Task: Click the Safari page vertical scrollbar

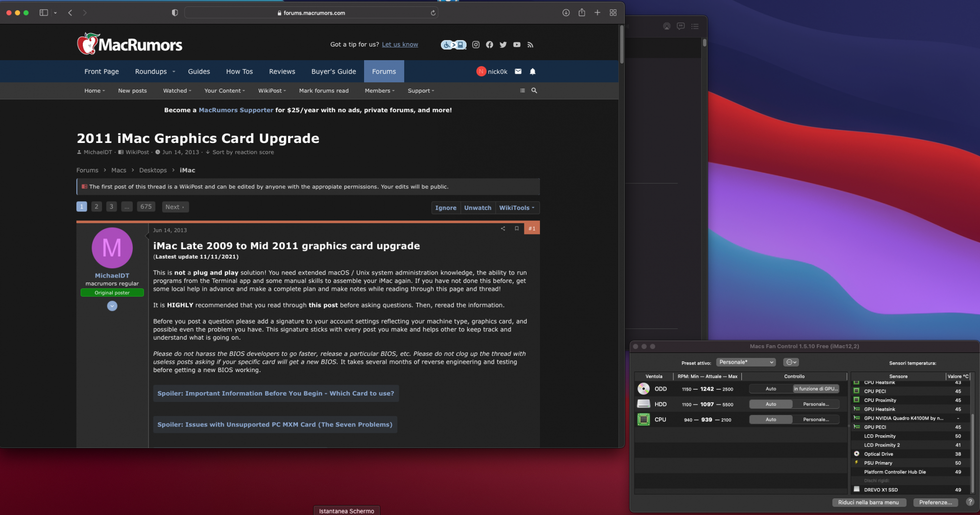Action: click(621, 44)
